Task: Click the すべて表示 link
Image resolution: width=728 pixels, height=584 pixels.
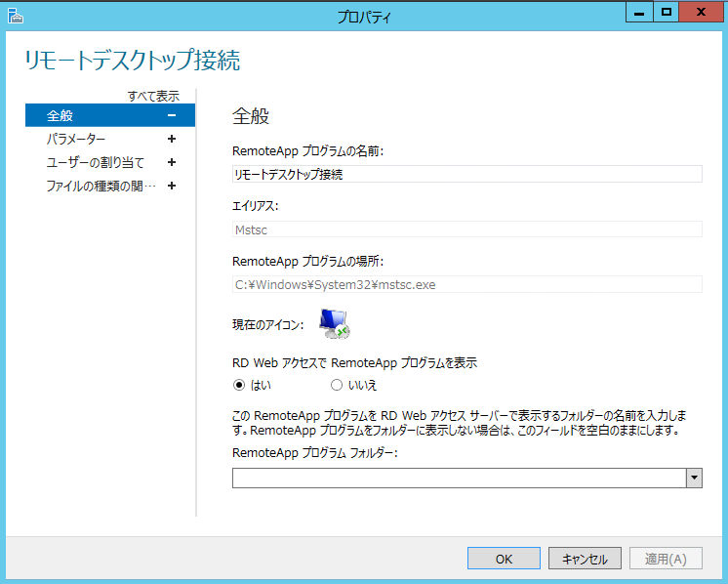Action: (x=153, y=96)
